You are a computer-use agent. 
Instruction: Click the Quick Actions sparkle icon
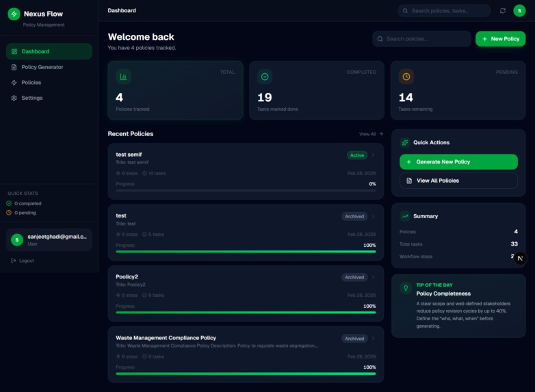405,142
